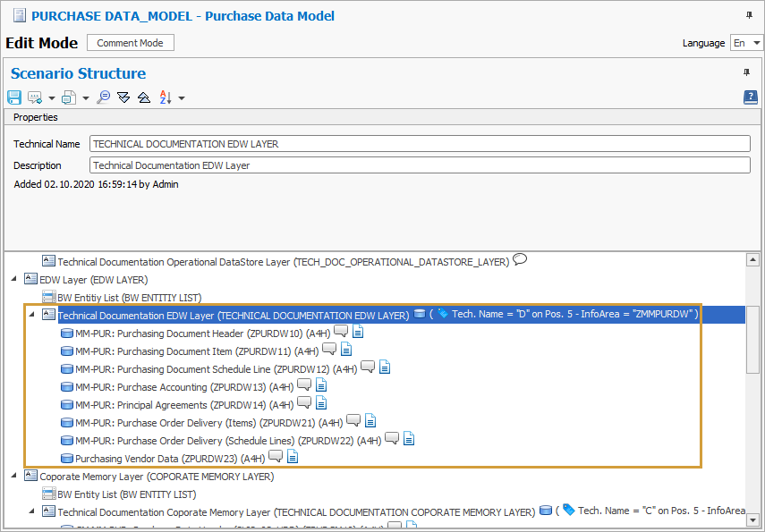
Task: Select the filter icon in the toolbar
Action: [123, 97]
